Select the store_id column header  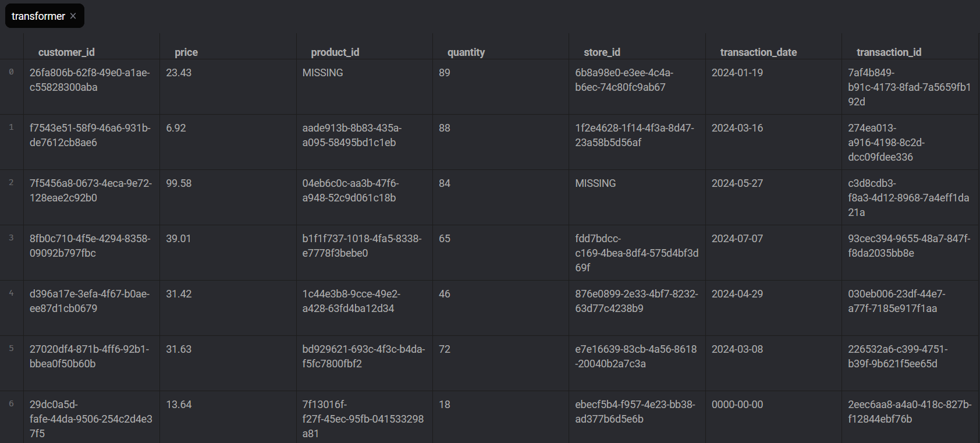click(602, 52)
